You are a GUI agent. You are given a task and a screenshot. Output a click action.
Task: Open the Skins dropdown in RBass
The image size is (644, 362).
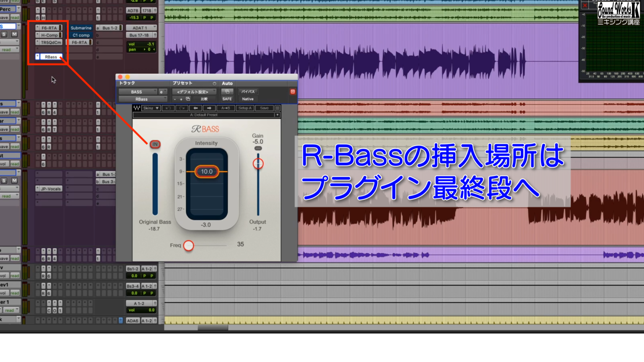click(x=151, y=108)
